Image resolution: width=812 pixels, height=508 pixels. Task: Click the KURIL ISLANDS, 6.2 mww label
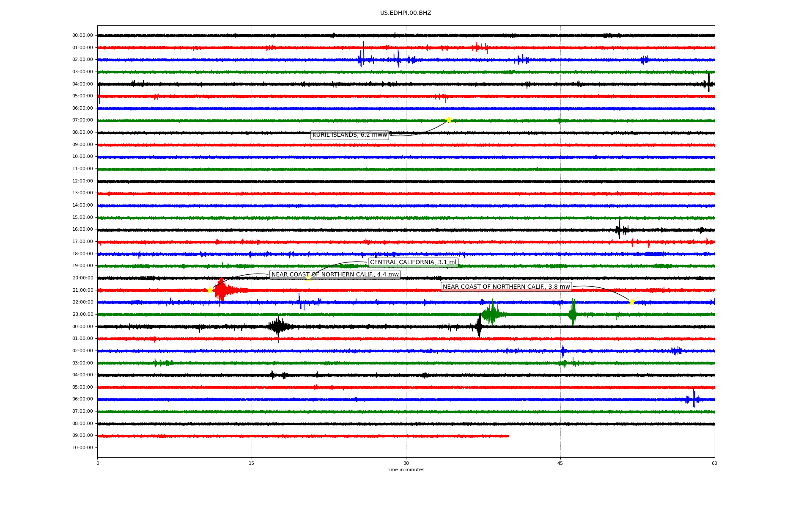349,135
